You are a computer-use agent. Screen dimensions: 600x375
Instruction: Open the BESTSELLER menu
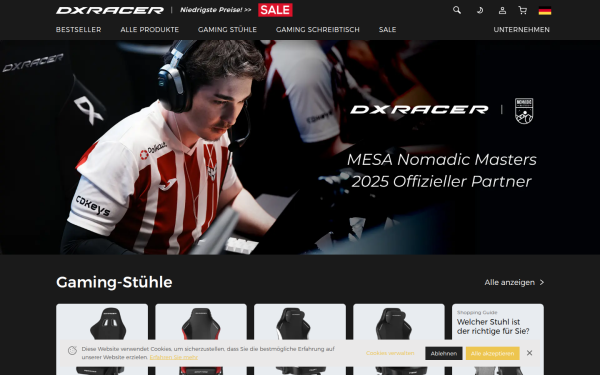78,29
